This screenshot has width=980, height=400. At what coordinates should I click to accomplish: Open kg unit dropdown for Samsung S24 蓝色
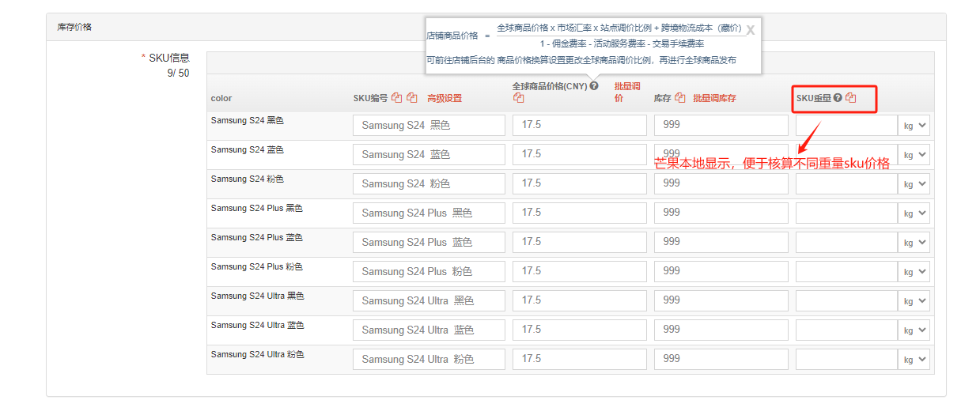[x=915, y=155]
